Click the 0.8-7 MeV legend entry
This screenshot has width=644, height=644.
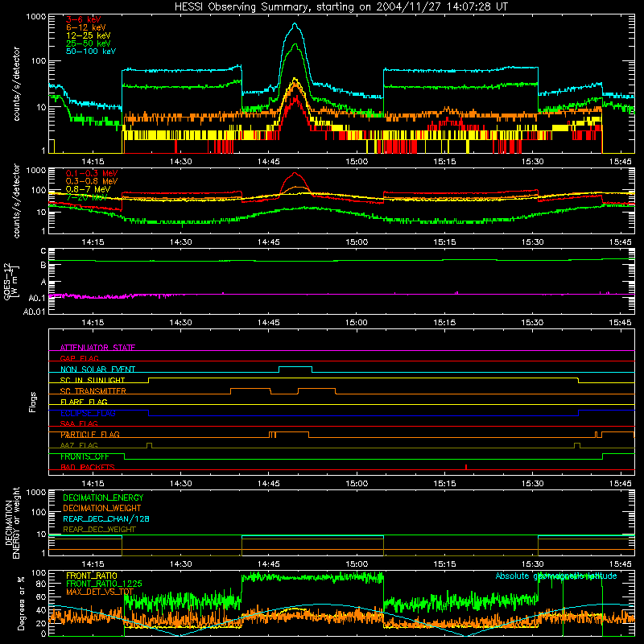coord(89,189)
